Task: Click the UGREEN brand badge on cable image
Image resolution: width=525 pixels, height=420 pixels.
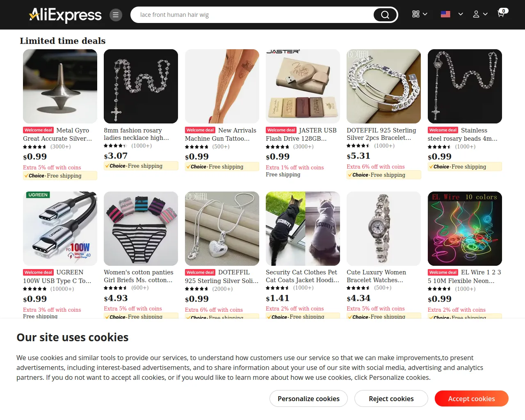Action: 38,195
